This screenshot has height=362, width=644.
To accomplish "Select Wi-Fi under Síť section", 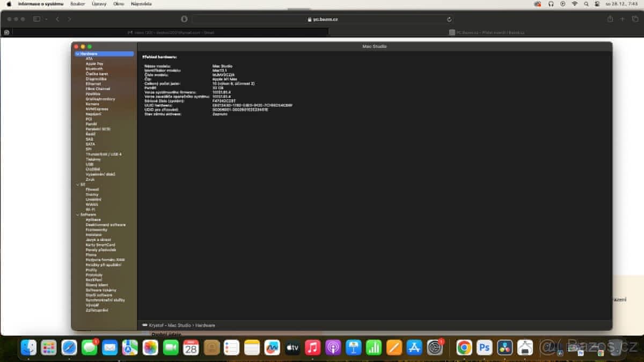I will [90, 209].
